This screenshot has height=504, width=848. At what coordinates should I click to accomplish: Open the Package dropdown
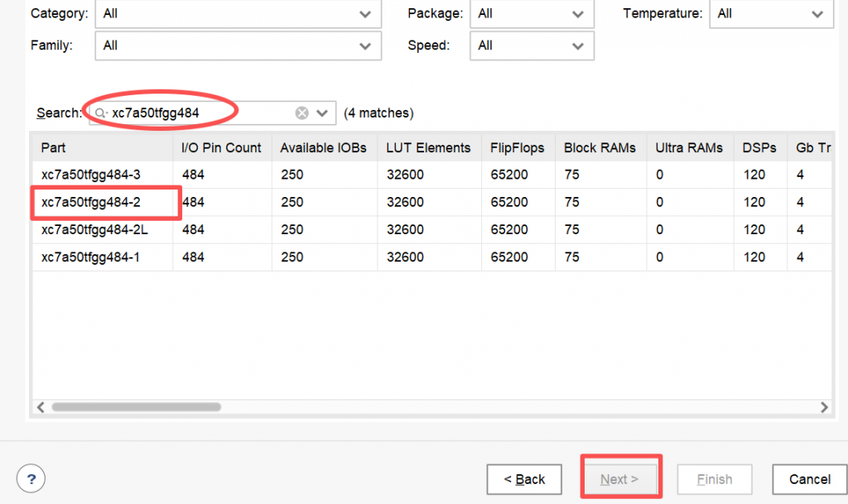click(x=532, y=14)
